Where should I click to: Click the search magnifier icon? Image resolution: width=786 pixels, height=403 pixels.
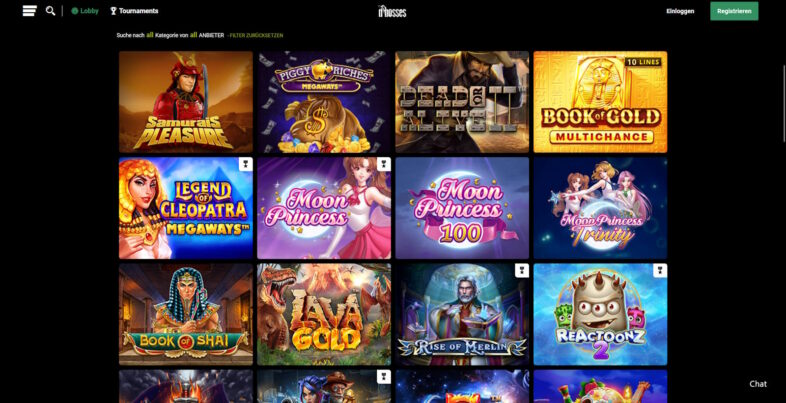(x=50, y=11)
